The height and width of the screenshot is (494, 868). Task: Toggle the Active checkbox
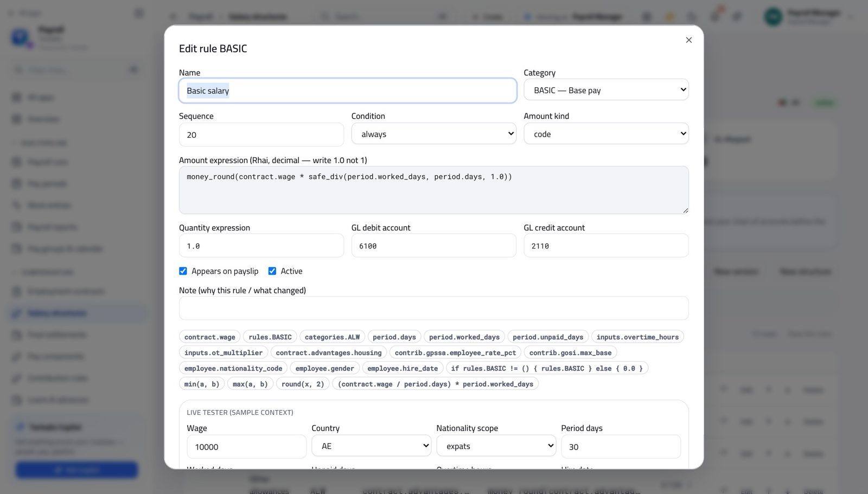click(x=272, y=271)
